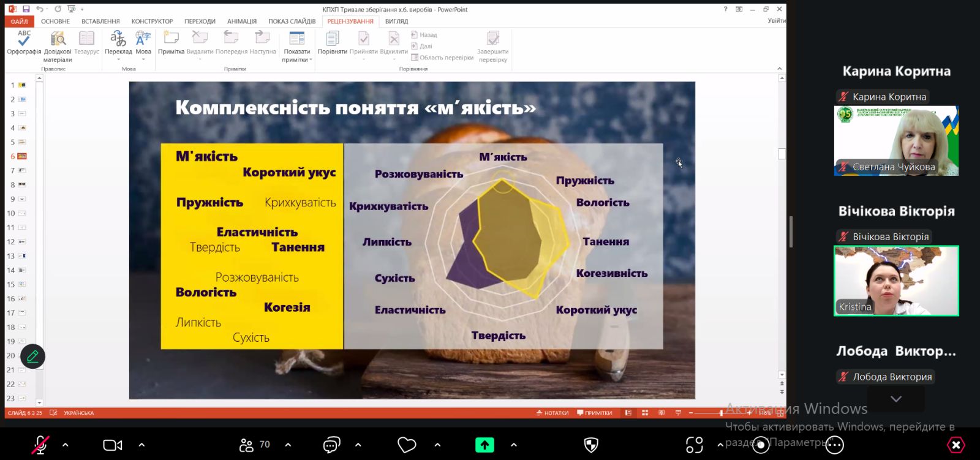This screenshot has height=460, width=980.
Task: Click the security shield icon
Action: coord(591,445)
